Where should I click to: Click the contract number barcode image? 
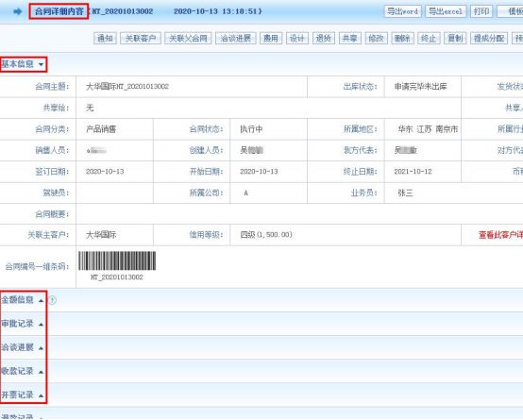click(117, 260)
